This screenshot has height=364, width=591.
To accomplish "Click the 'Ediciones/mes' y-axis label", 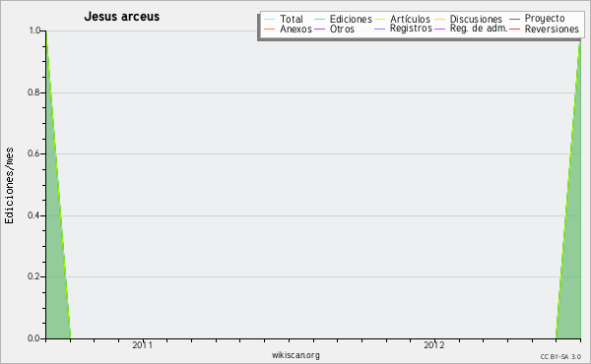I will 9,185.
